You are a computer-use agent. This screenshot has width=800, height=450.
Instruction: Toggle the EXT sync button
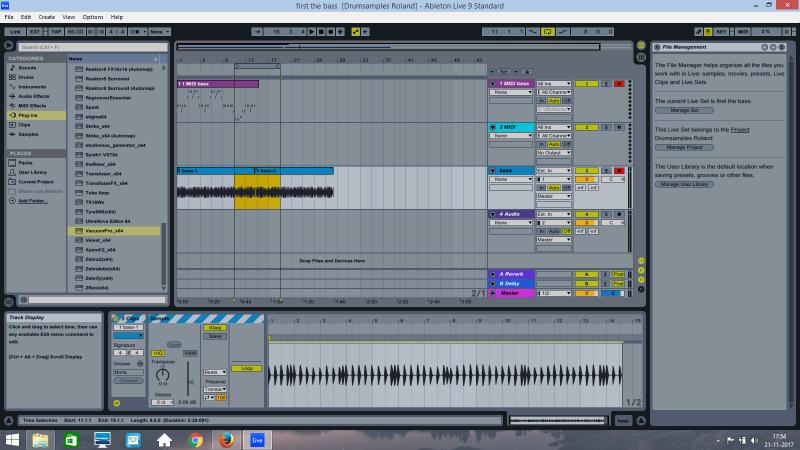[34, 32]
